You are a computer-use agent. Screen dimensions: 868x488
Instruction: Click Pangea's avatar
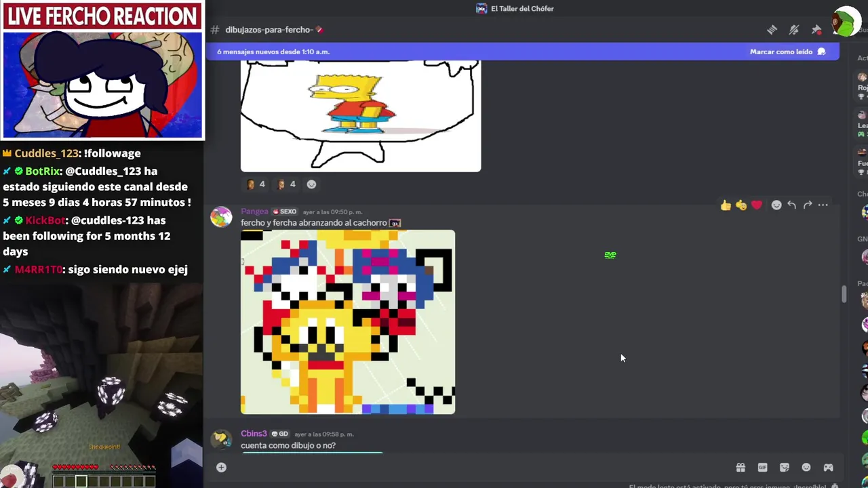(221, 217)
